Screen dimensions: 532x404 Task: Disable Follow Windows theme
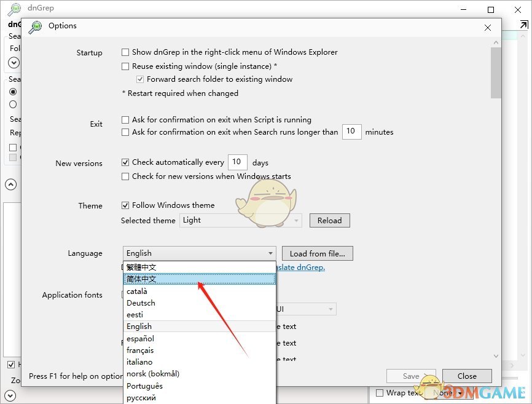125,205
